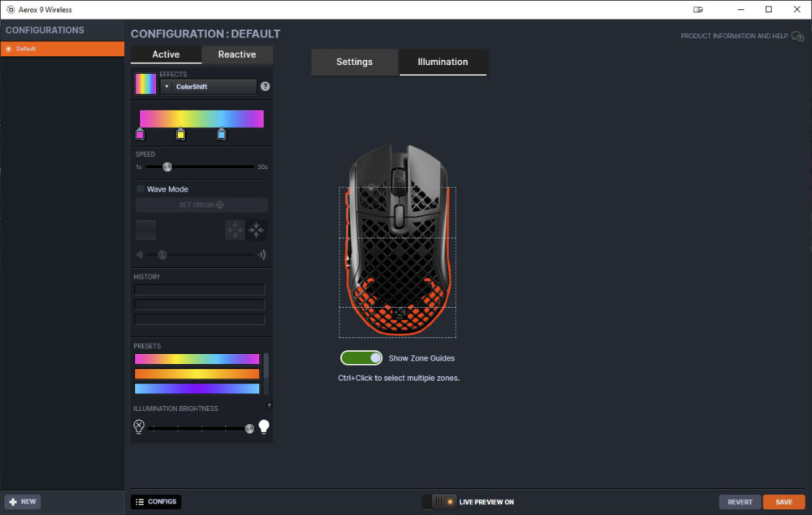
Task: Click the outward wave direction icon
Action: pyautogui.click(x=235, y=230)
